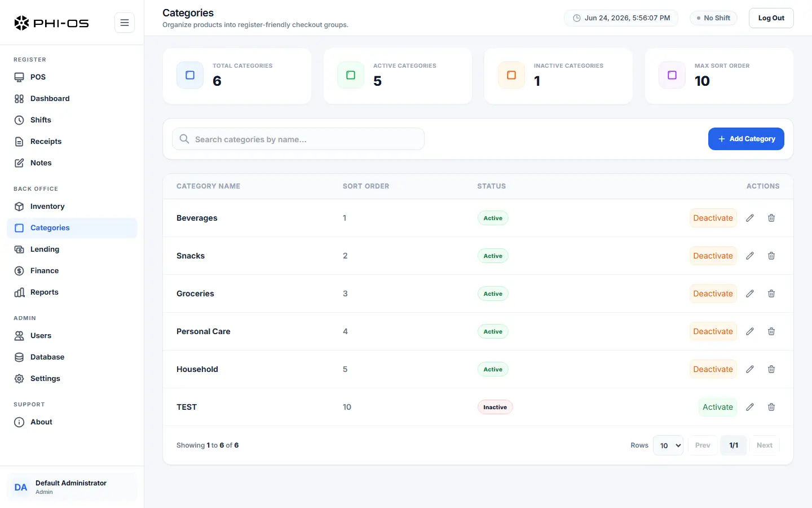Collapse sidebar with the hamburger menu icon
812x508 pixels.
[x=125, y=23]
